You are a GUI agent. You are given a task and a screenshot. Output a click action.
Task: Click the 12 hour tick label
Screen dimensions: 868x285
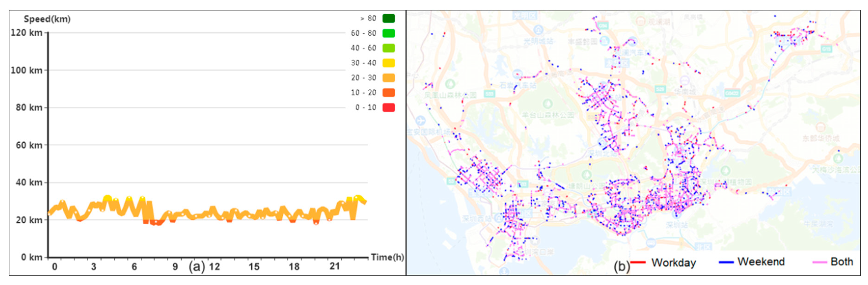coord(214,267)
